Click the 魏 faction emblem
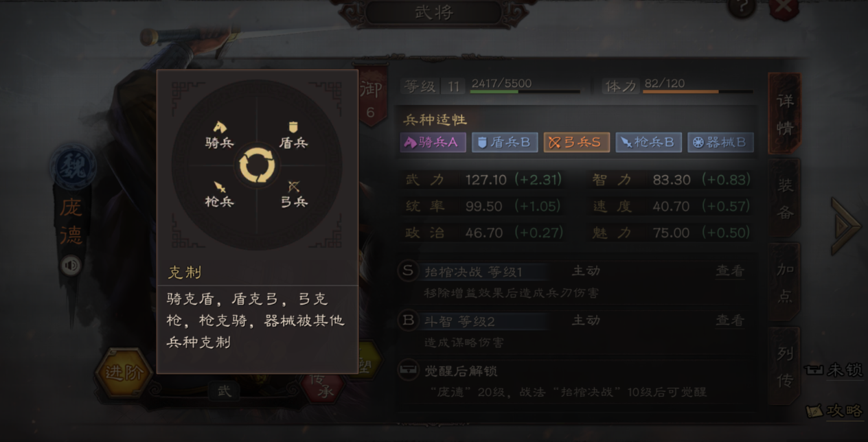Image resolution: width=868 pixels, height=442 pixels. [73, 167]
